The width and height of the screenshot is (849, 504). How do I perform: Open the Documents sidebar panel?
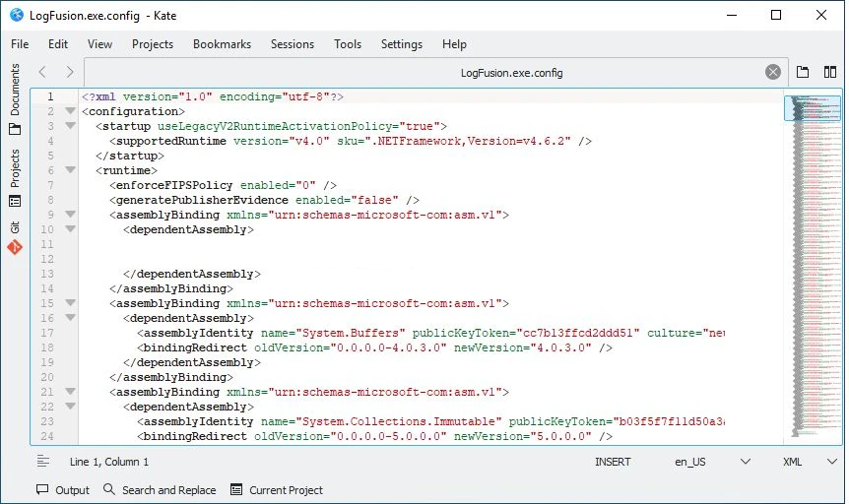tap(15, 98)
